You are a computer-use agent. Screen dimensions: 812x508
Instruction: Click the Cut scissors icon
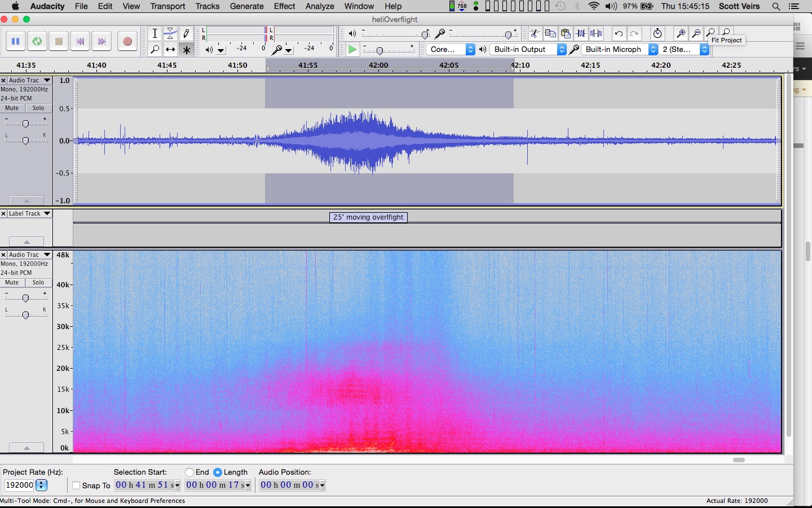click(x=535, y=34)
